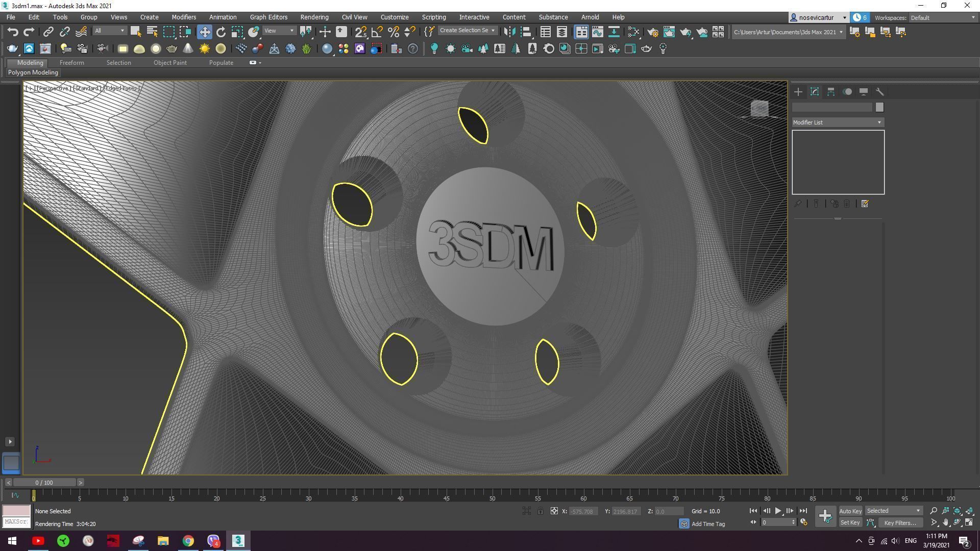Toggle the 3D Snaps button

tap(361, 32)
